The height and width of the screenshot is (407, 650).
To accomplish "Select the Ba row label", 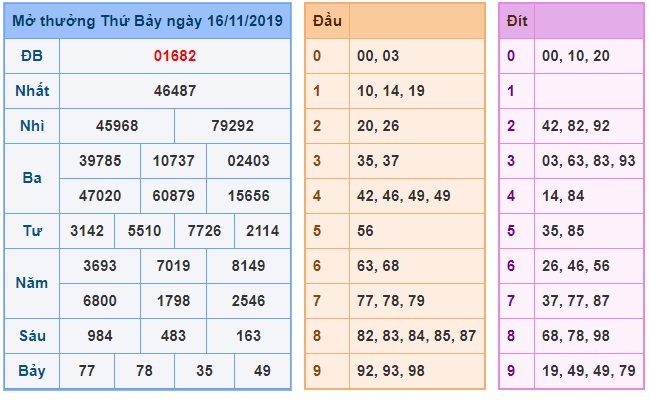I will (x=32, y=178).
